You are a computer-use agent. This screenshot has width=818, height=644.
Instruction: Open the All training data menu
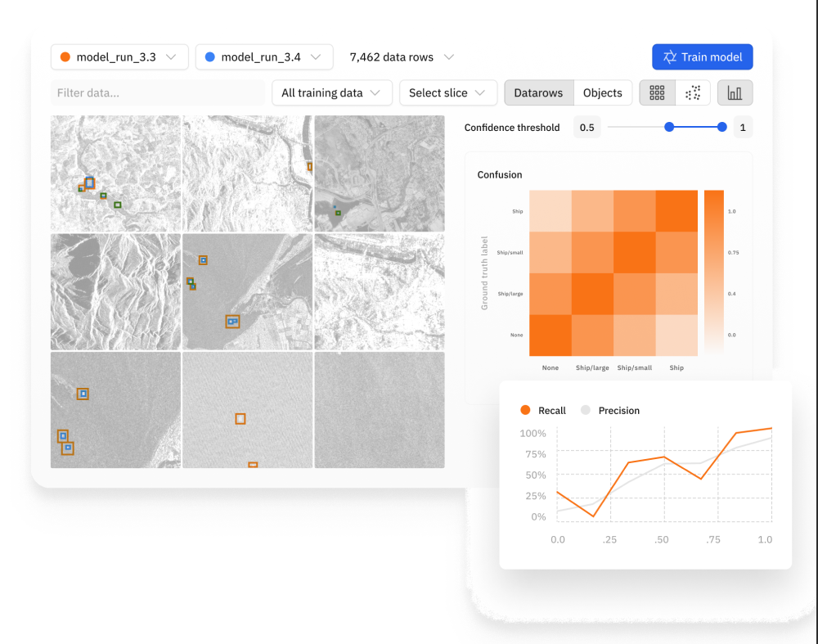tap(331, 92)
